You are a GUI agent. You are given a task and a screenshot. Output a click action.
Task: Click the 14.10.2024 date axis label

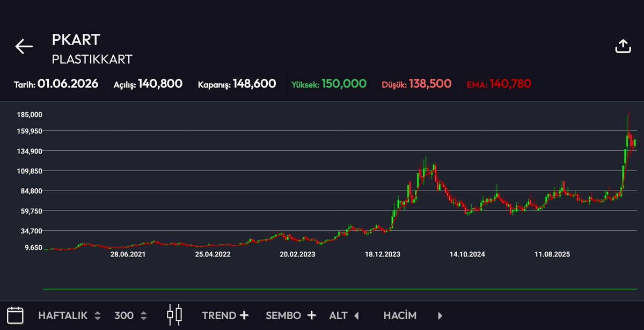[x=467, y=254]
